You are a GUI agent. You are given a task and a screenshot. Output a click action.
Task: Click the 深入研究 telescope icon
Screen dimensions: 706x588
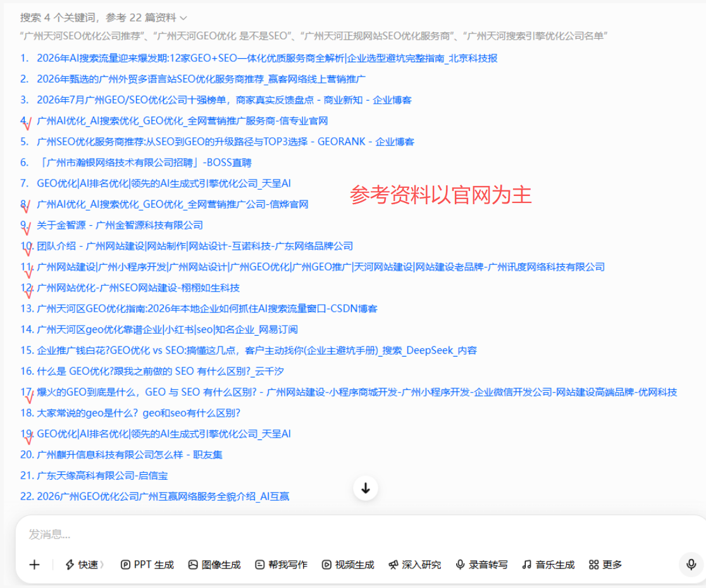pos(393,565)
